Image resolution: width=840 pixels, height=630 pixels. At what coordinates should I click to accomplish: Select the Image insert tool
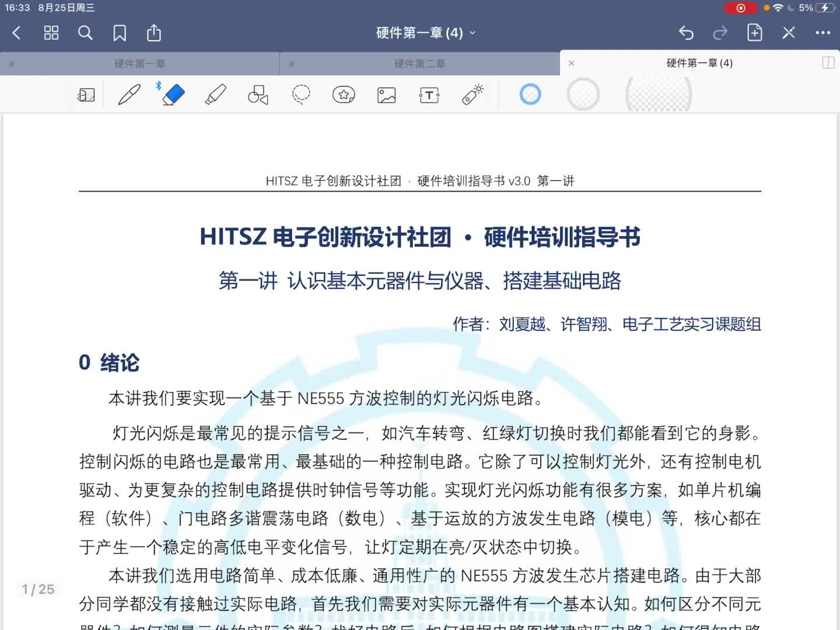pos(387,94)
